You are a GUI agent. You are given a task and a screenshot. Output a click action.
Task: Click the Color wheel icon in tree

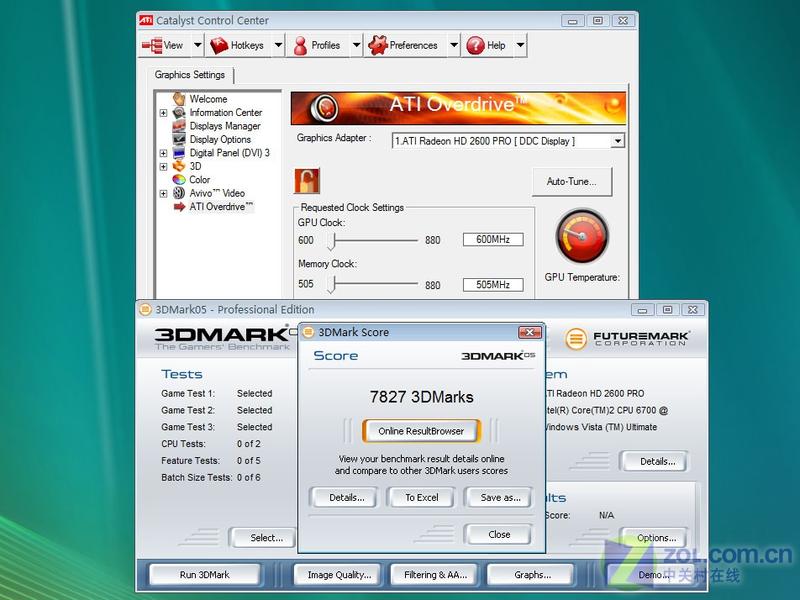179,180
